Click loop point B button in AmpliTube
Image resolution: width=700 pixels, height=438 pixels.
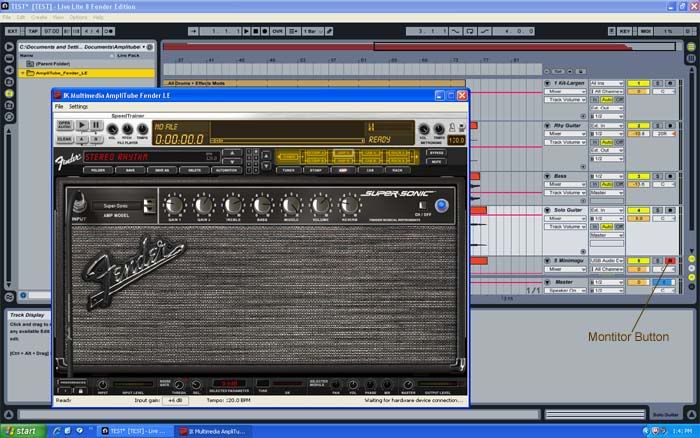coord(96,139)
